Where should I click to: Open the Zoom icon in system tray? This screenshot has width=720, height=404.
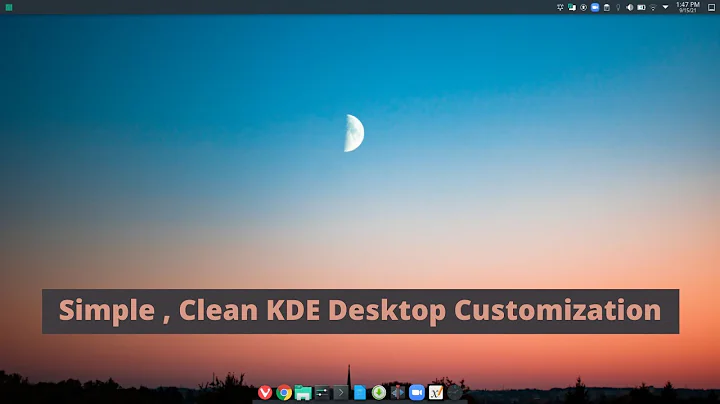point(595,7)
